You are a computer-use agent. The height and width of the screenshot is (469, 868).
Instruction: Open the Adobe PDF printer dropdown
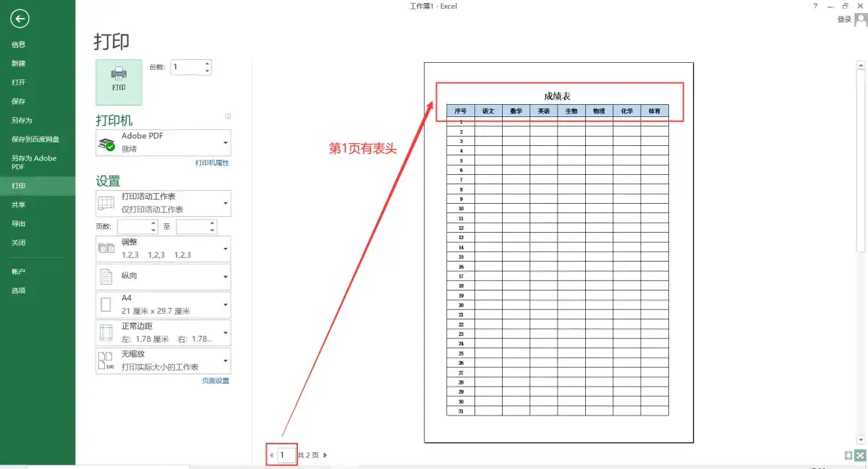(225, 142)
